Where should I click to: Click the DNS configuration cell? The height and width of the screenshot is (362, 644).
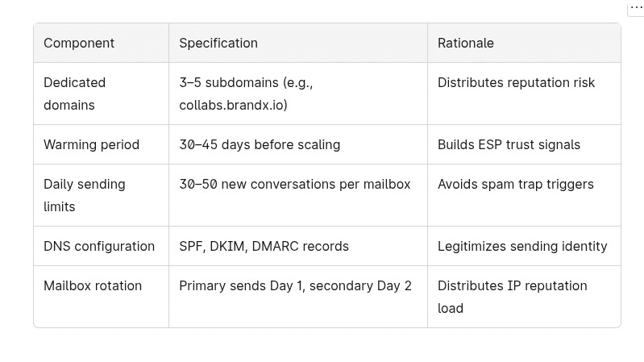click(99, 247)
